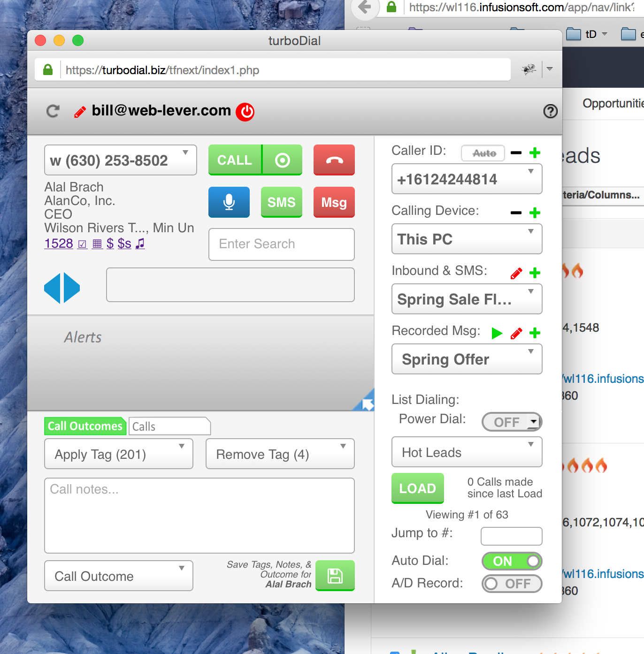Click the Infusionsoft browser address URL
The width and height of the screenshot is (644, 654).
click(521, 7)
